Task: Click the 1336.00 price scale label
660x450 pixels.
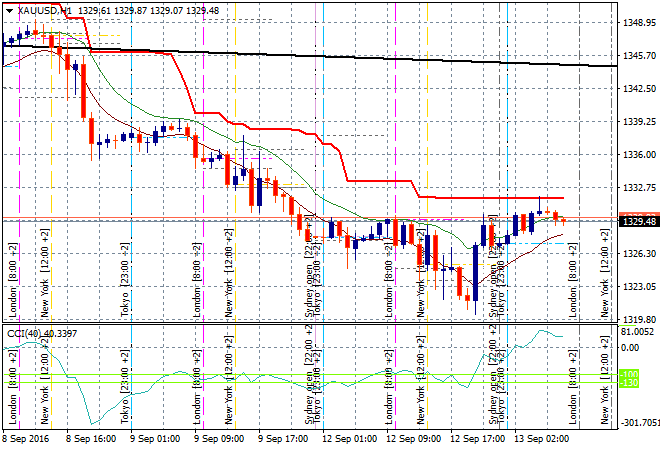Action: click(637, 154)
